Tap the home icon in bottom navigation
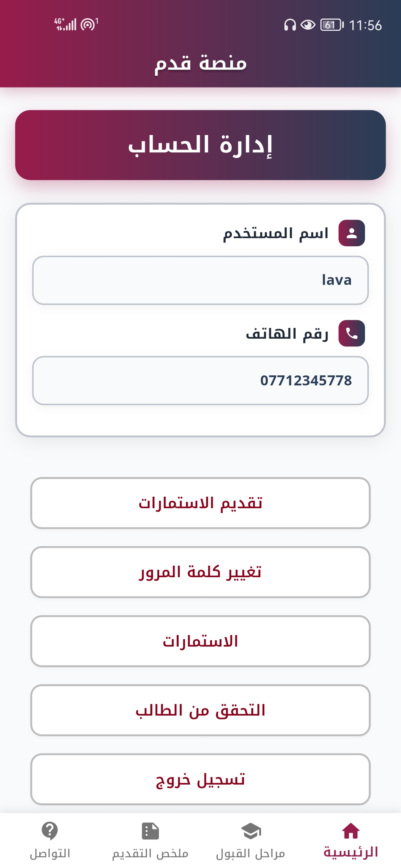Viewport: 401px width, 868px height. click(351, 831)
